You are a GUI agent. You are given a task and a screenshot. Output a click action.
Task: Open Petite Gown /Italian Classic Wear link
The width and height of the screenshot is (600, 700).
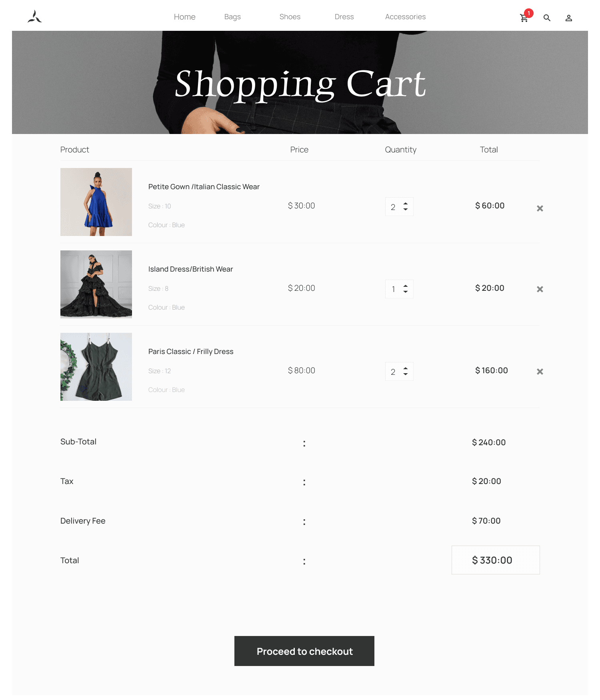(204, 187)
